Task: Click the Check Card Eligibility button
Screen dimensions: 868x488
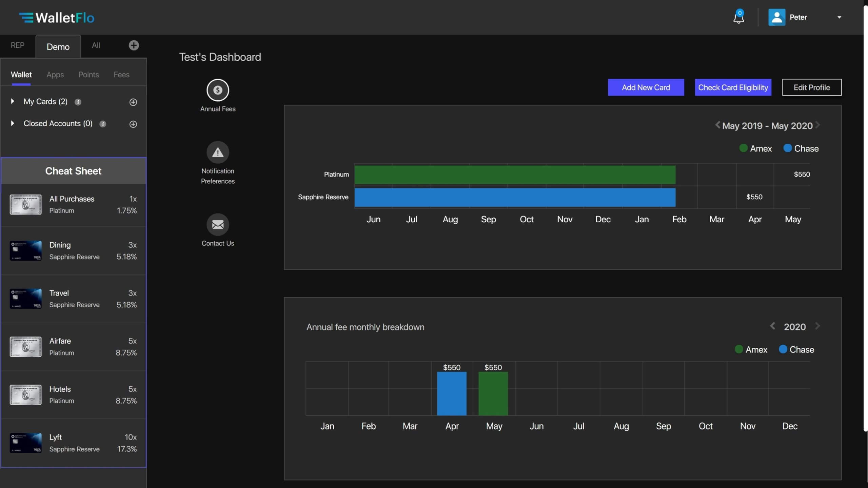Action: coord(733,87)
